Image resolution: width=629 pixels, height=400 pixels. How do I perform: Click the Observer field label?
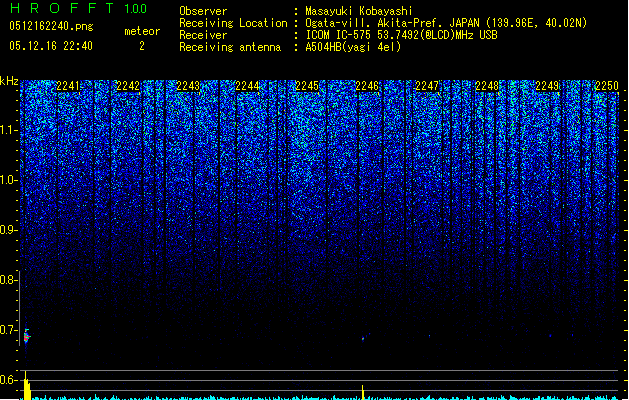click(203, 11)
